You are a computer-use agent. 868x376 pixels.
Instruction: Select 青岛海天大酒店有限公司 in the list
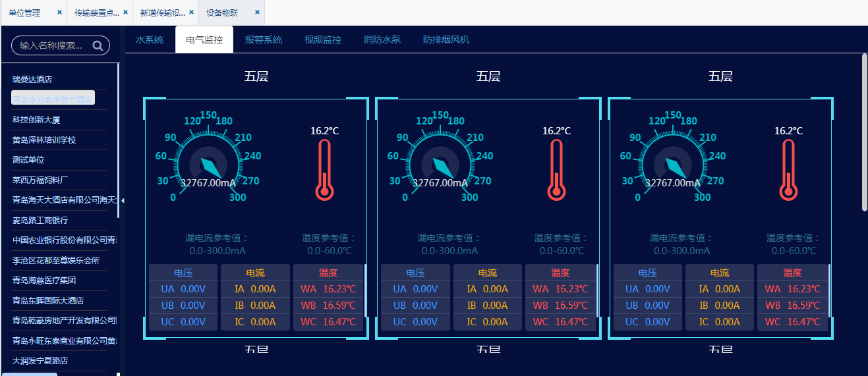coord(65,200)
